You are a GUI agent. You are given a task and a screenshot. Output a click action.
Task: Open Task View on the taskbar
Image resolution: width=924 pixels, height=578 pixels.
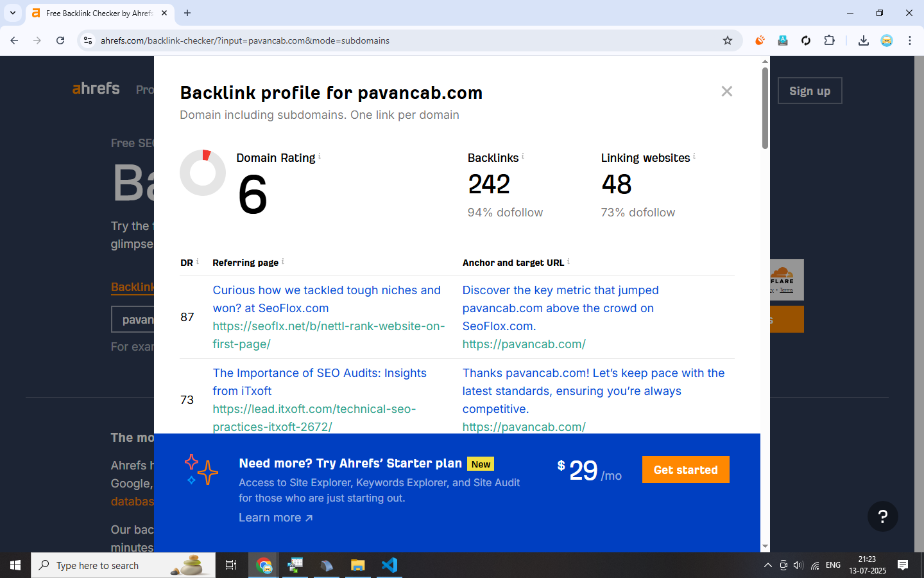(231, 565)
